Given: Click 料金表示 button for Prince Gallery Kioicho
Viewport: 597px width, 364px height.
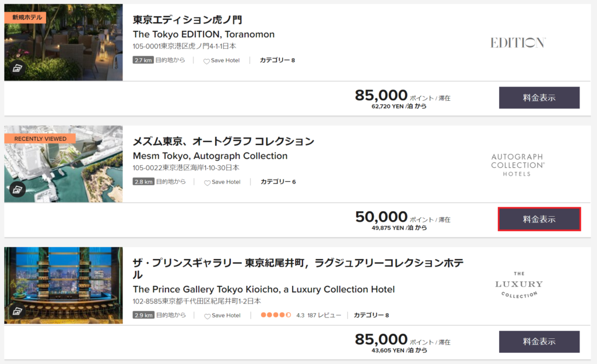Looking at the screenshot, I should click(539, 341).
